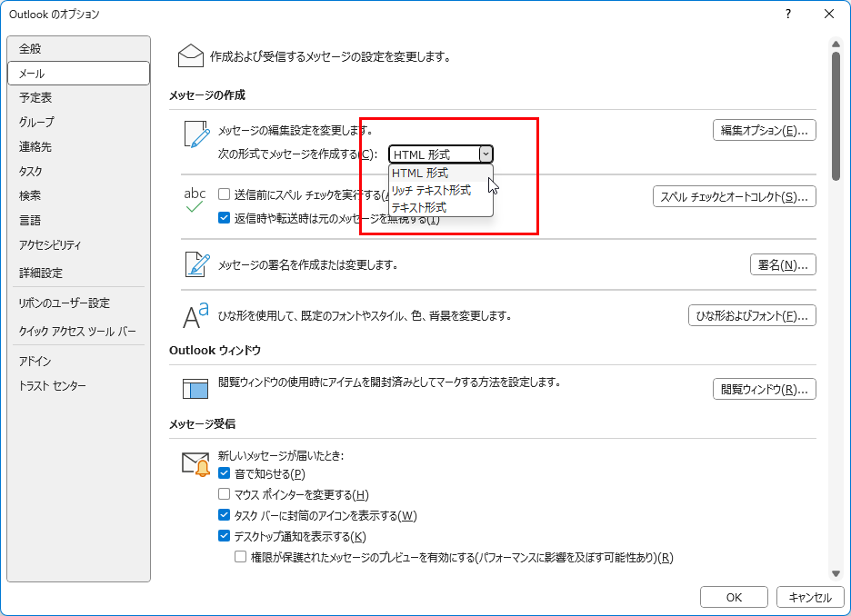Enable 送信前にスペル チェックを実行する checkbox
Viewport: 851px width, 616px height.
[x=224, y=194]
